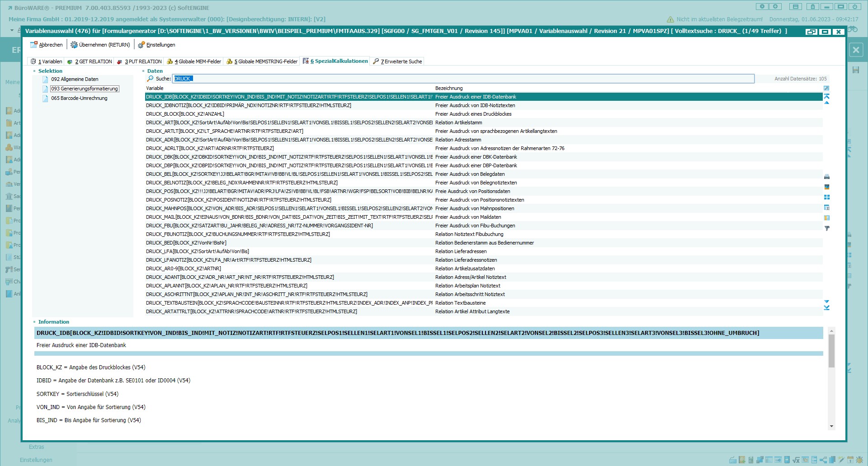The height and width of the screenshot is (466, 868).
Task: Click the printer icon beside the variable list
Action: tap(827, 177)
